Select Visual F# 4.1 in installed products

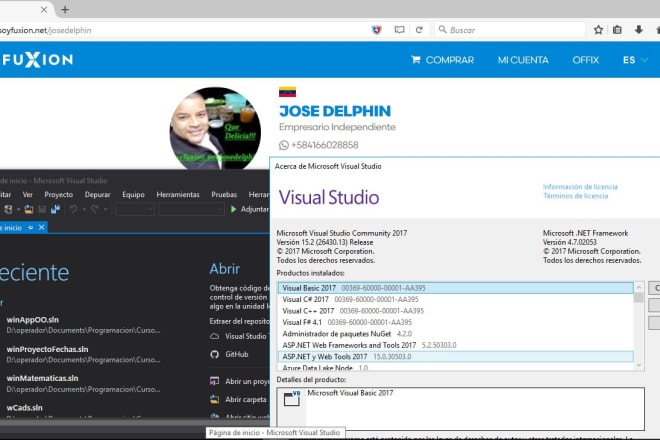455,322
